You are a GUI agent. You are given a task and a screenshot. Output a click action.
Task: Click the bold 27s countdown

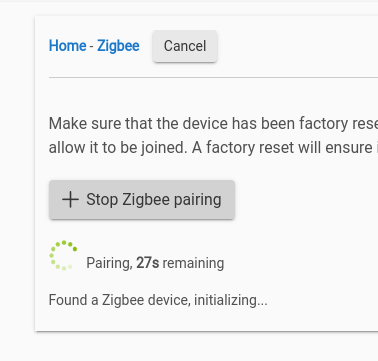point(148,263)
